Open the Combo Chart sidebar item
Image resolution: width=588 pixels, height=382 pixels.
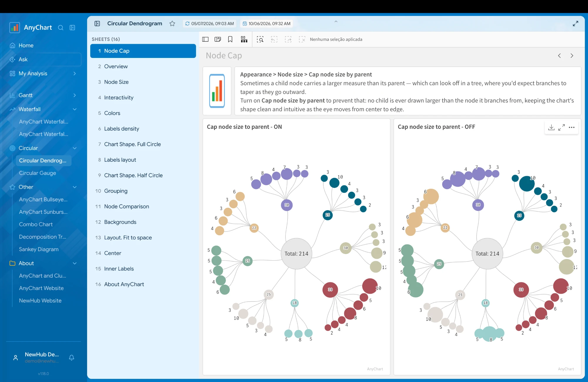click(x=36, y=224)
